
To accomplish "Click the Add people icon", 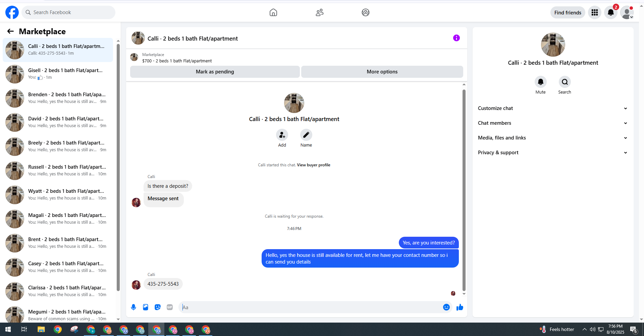I will click(x=282, y=135).
